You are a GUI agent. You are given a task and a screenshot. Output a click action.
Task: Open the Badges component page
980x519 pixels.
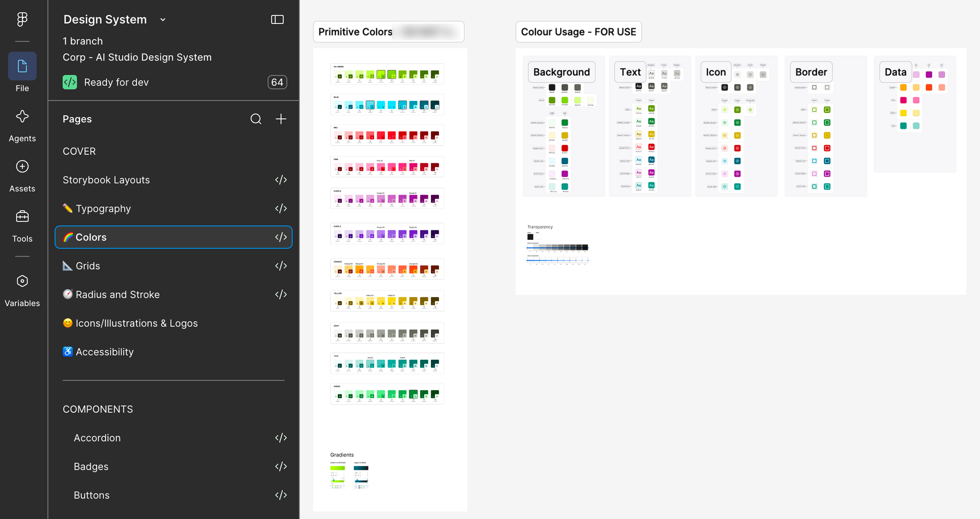click(x=91, y=467)
